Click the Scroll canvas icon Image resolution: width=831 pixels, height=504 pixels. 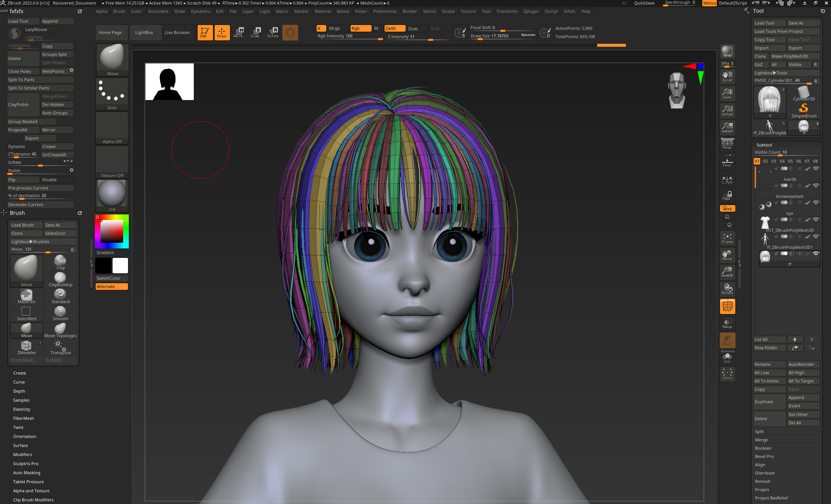[x=727, y=77]
